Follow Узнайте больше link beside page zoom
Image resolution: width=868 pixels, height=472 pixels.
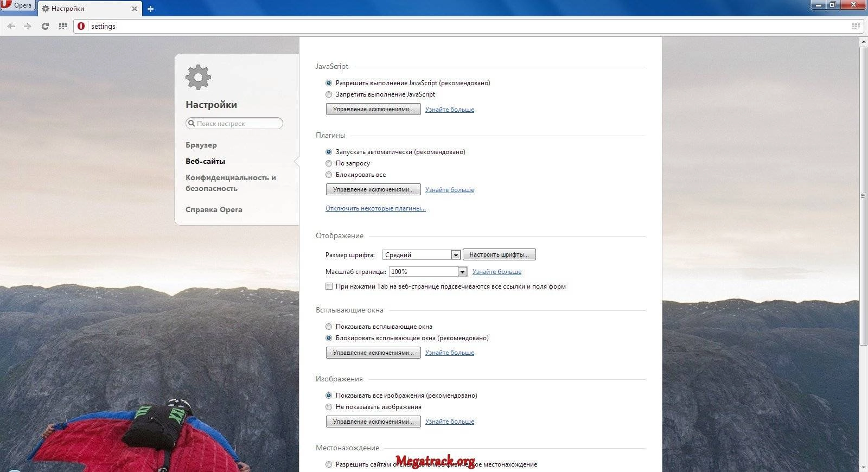click(497, 272)
